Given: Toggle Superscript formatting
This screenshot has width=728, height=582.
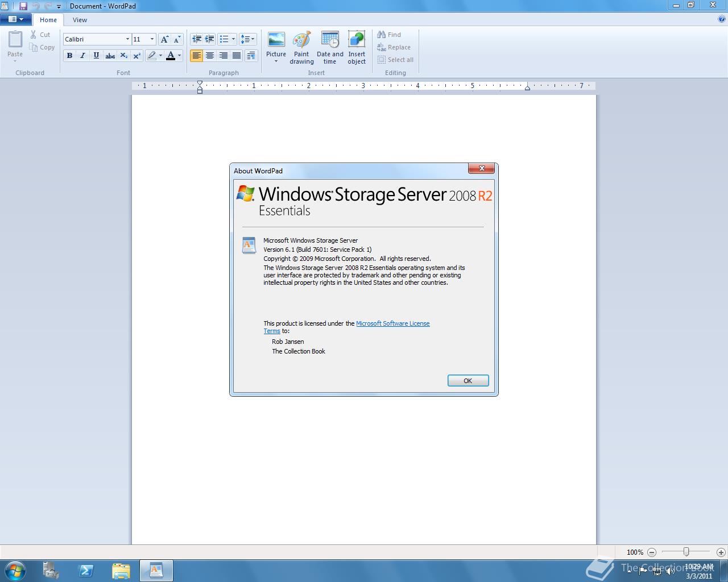Looking at the screenshot, I should 136,56.
